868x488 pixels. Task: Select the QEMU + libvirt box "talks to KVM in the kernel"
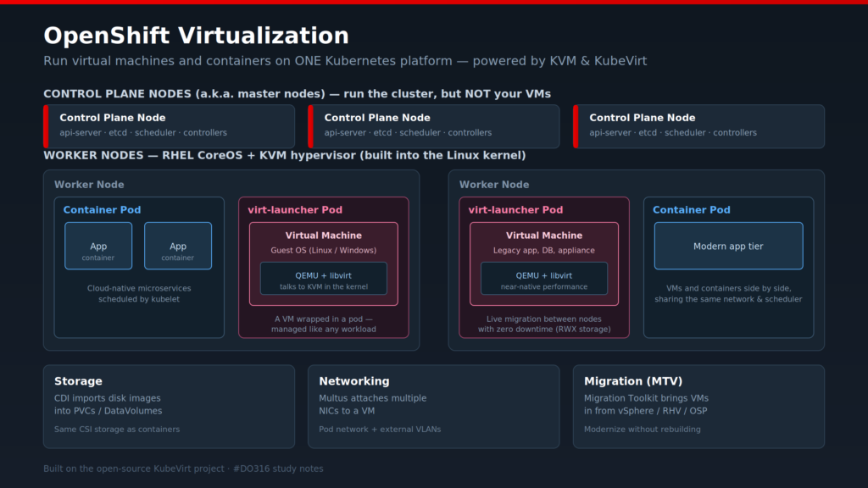coord(323,278)
